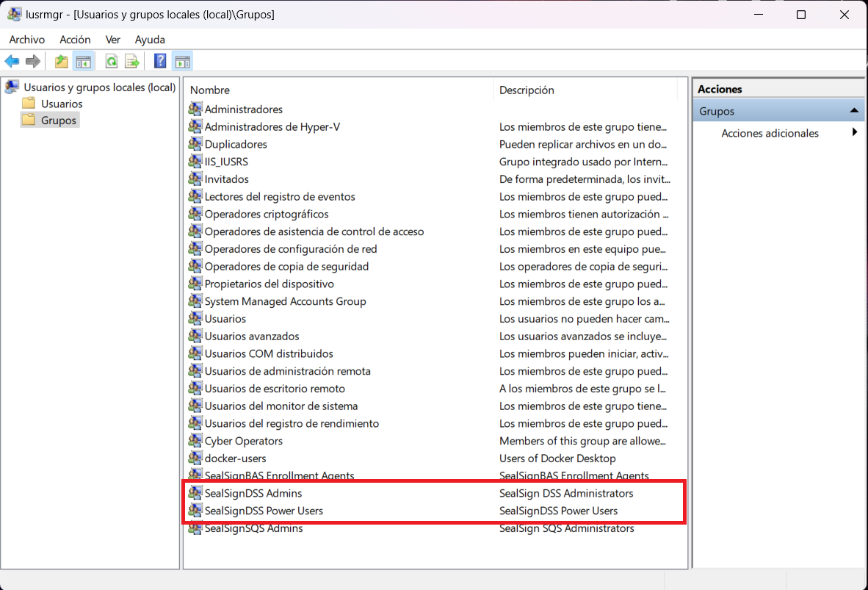Open the Archivo menu
The image size is (868, 590).
coord(26,40)
